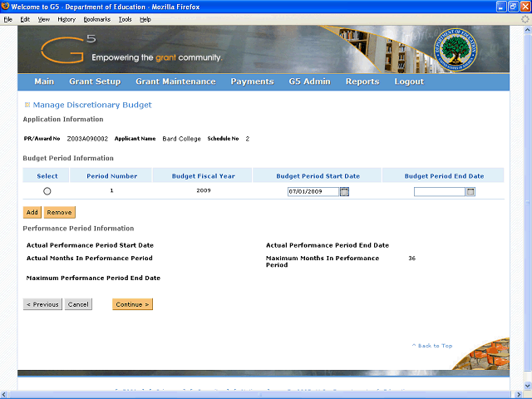Screen dimensions: 532x399
Task: Click the horizontal scrollbar left arrow
Action: 4,395
